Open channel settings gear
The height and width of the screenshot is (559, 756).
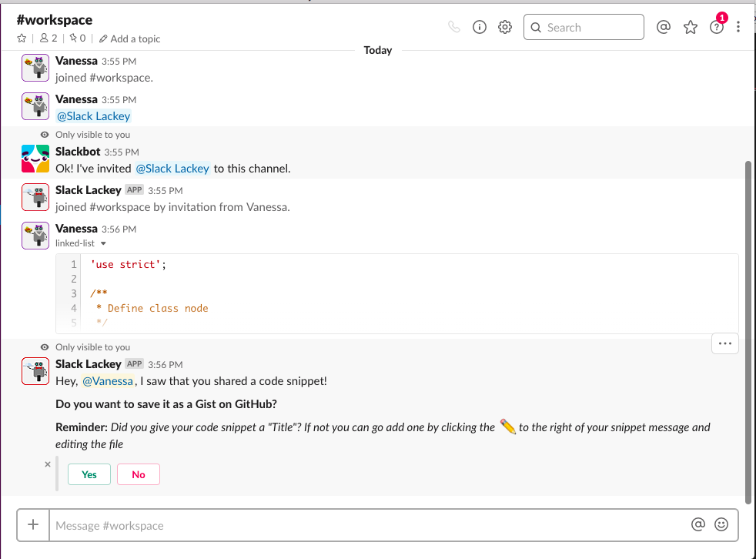[505, 27]
